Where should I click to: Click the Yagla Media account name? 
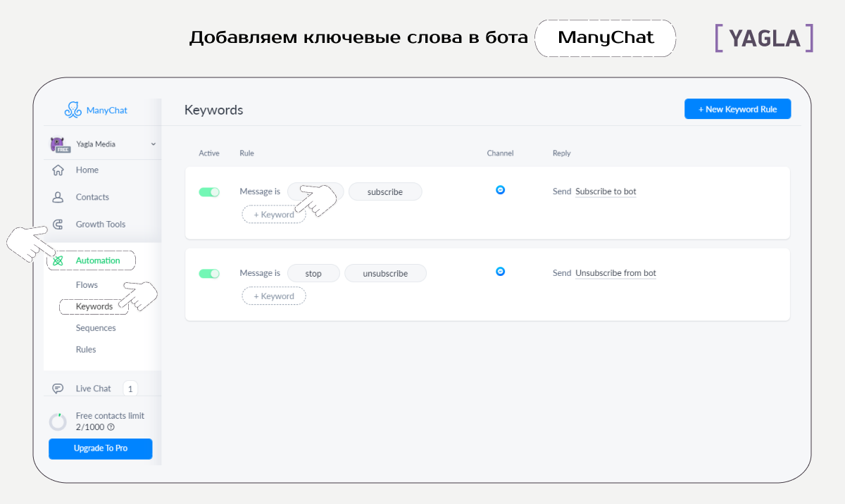tap(96, 144)
